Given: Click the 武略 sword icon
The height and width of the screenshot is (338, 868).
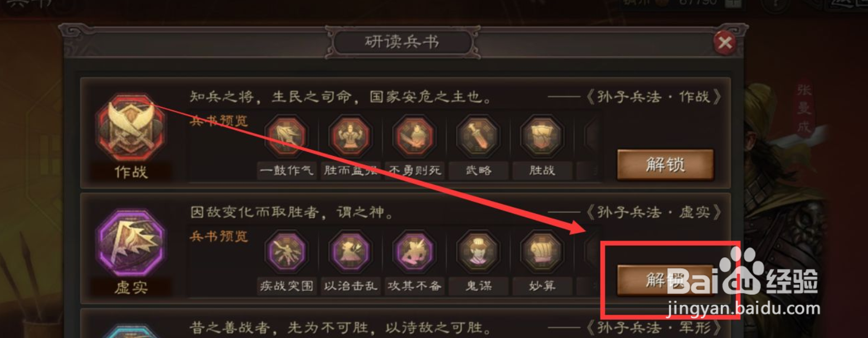Looking at the screenshot, I should click(x=478, y=135).
